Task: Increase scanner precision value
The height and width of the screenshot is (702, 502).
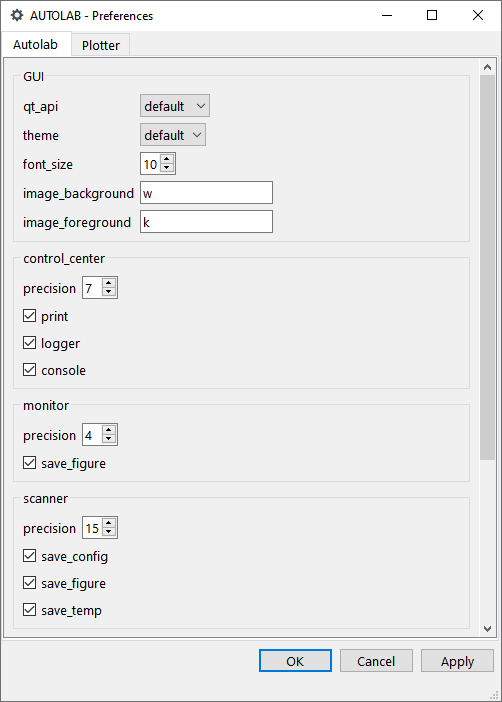Action: (x=109, y=523)
